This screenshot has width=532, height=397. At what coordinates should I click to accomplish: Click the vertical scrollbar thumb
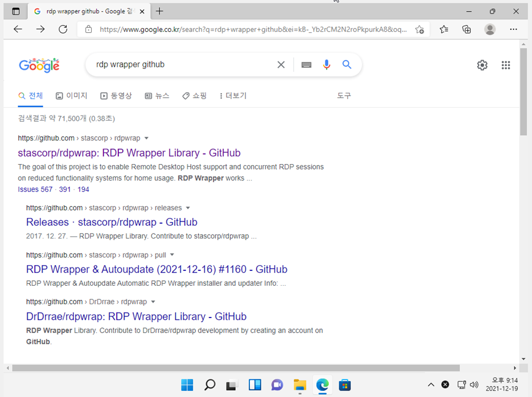(524, 92)
